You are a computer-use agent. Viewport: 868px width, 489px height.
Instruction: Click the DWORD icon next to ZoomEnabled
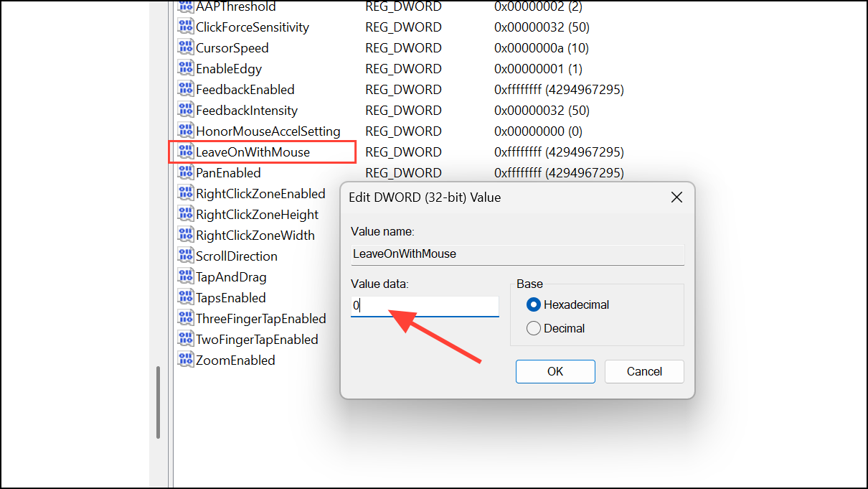186,360
